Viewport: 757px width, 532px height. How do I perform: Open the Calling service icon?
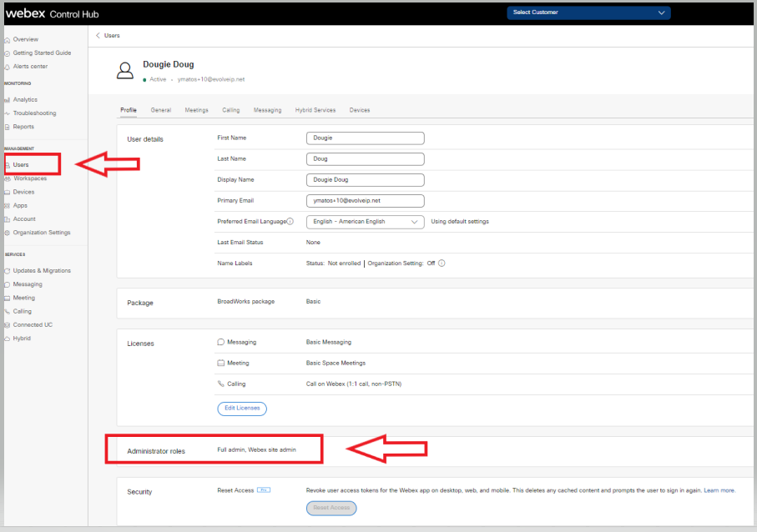pos(7,311)
